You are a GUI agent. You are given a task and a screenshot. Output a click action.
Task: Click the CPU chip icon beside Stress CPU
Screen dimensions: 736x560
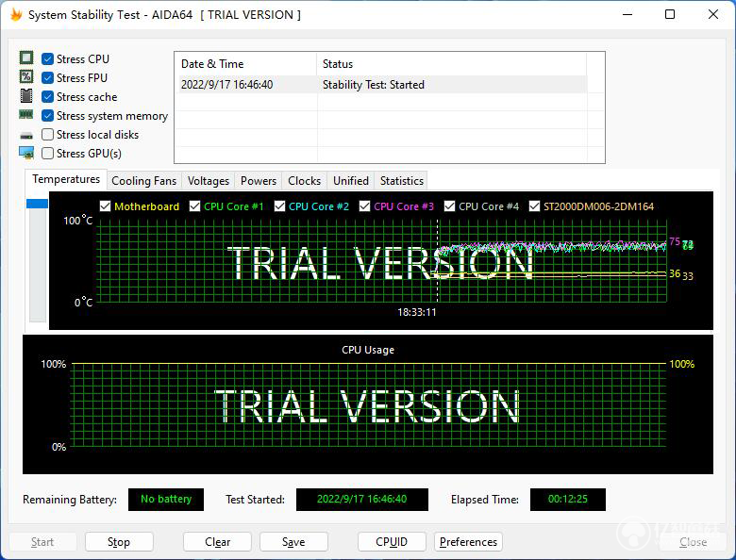point(26,58)
